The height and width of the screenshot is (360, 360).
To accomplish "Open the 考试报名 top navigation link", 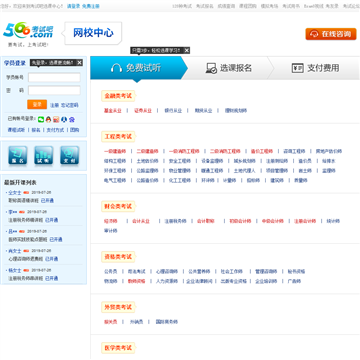I will click(204, 6).
